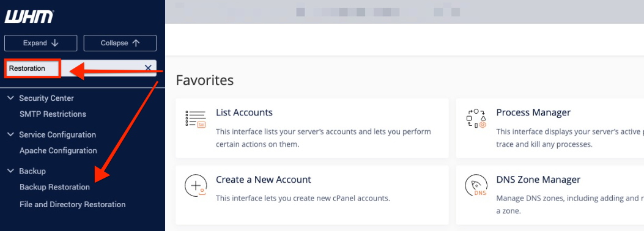Collapse the Service Configuration section
644x231 pixels.
pyautogui.click(x=10, y=134)
